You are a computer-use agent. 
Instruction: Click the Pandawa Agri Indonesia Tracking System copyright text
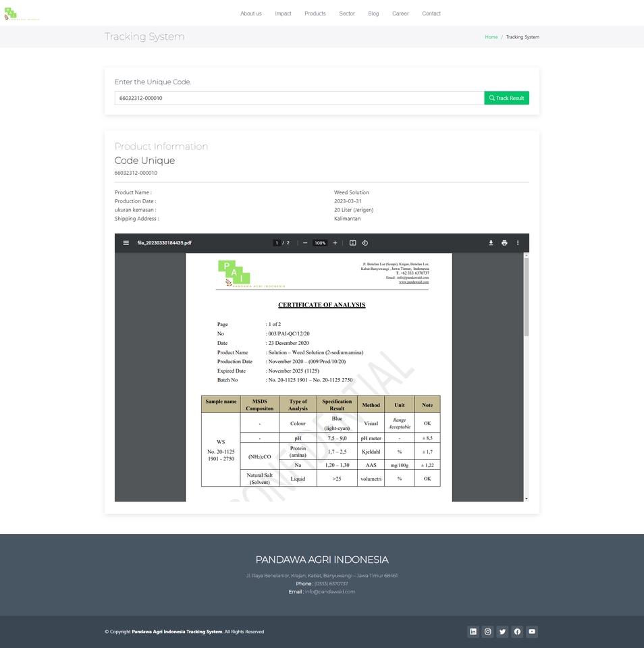tap(178, 632)
